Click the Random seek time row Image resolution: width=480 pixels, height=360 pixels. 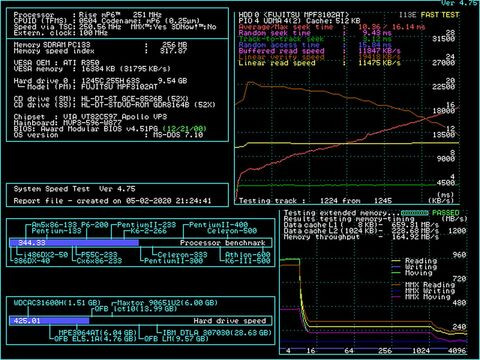(x=315, y=33)
